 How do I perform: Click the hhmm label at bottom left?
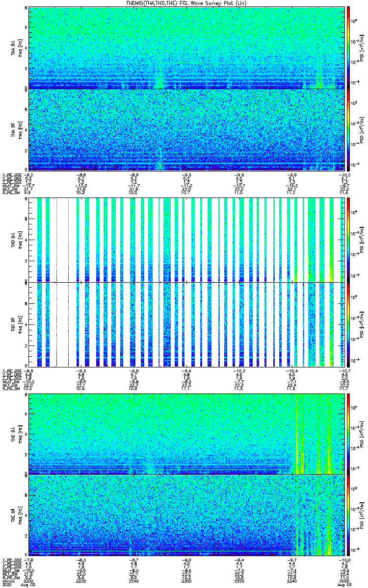point(7,582)
